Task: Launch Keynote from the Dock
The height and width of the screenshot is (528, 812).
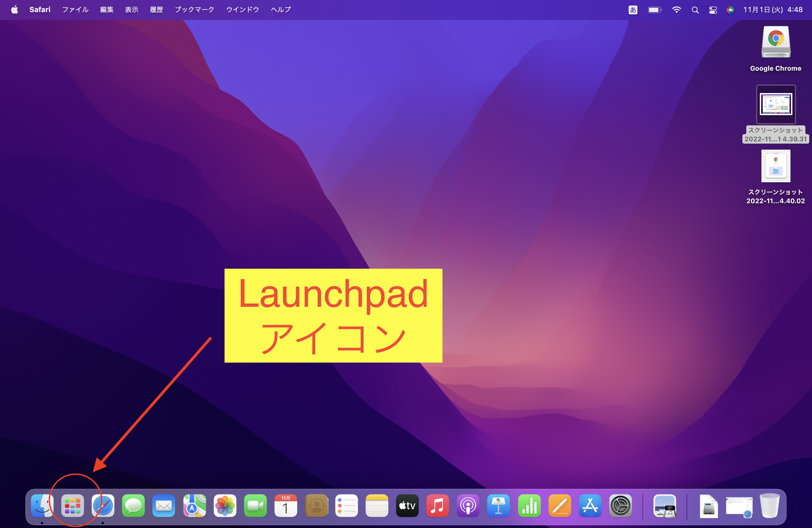Action: tap(499, 505)
